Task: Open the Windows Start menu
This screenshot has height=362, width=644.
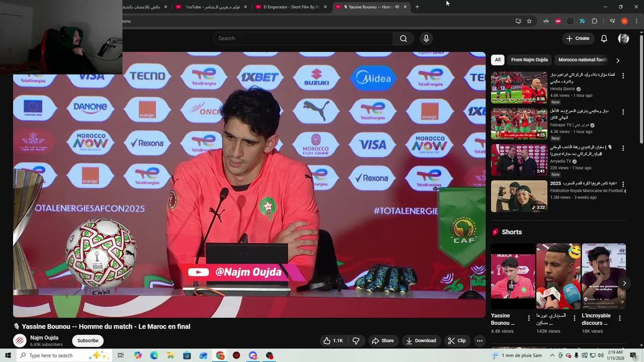Action: click(8, 355)
